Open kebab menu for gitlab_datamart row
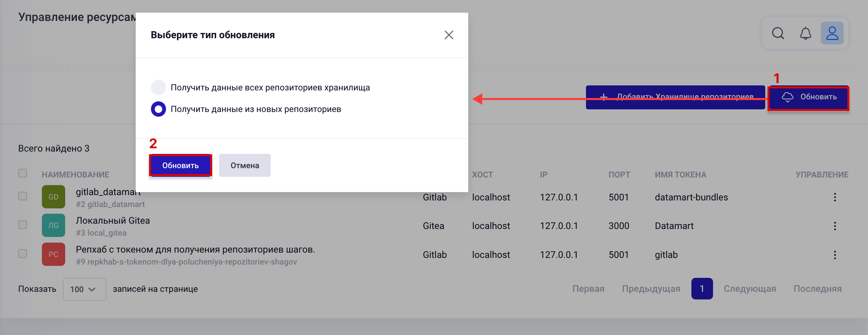The width and height of the screenshot is (868, 335). point(835,197)
